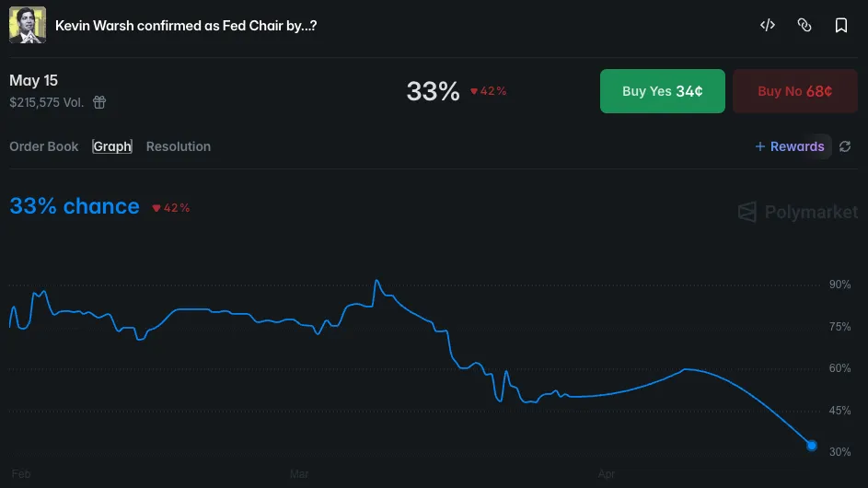Switch to the Order Book tab

[44, 146]
